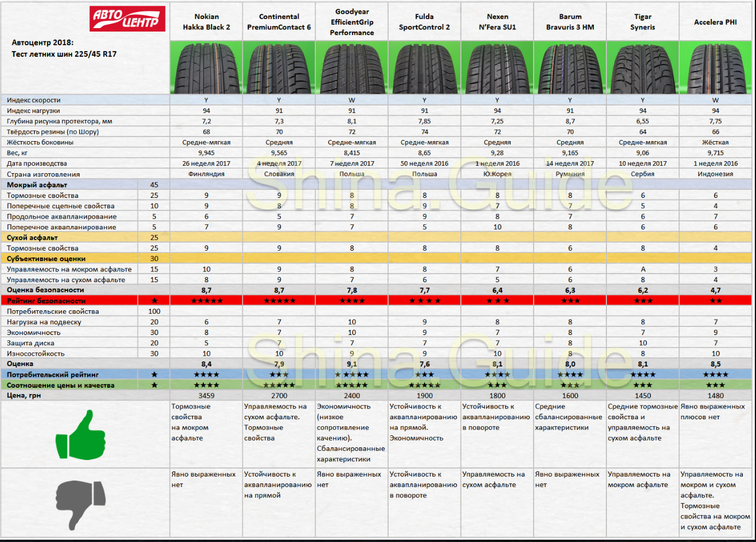Screen dimensions: 756x542
Task: Select the Fulda SportControl 2 tire image
Action: 425,67
